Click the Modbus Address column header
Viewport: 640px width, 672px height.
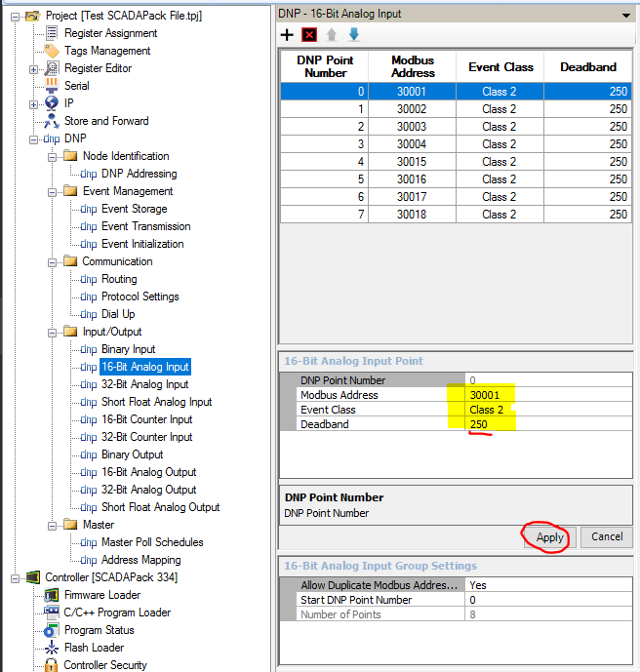(x=413, y=66)
